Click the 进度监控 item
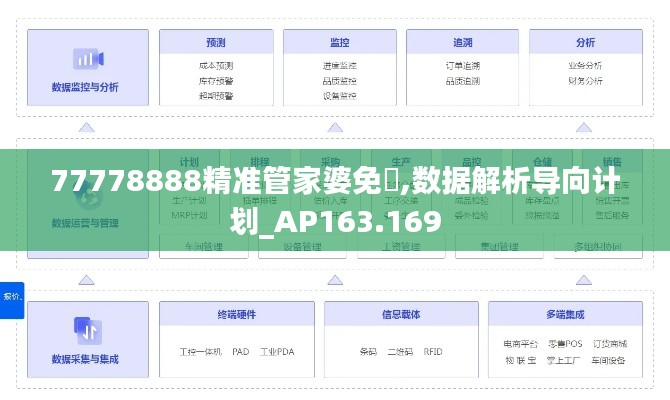 tap(339, 66)
